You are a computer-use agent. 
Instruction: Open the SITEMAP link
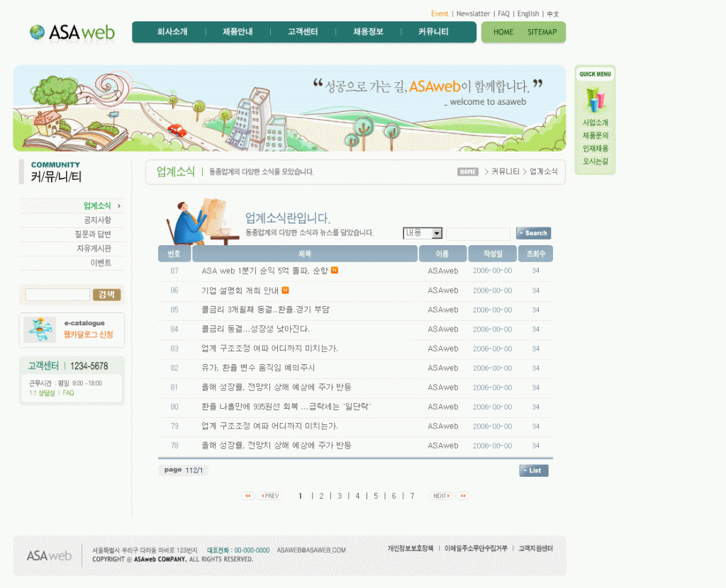(542, 32)
